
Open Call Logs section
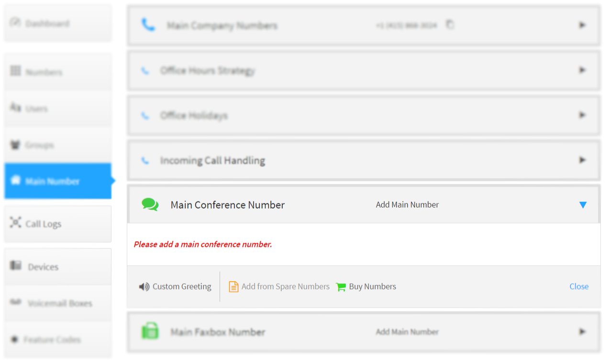tap(58, 224)
